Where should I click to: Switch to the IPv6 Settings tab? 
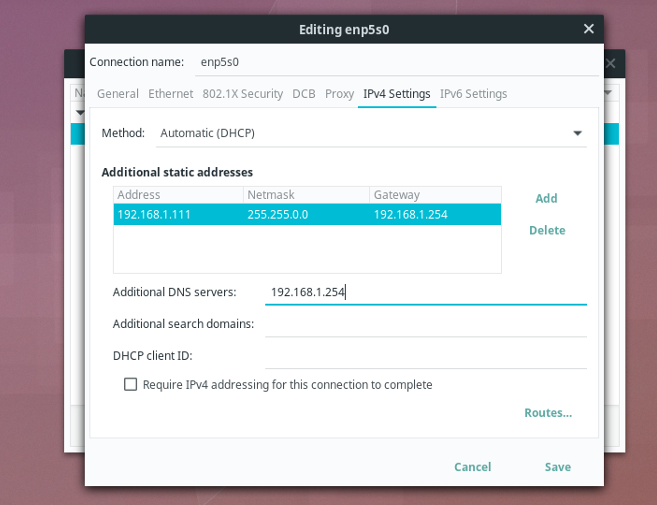(x=473, y=93)
